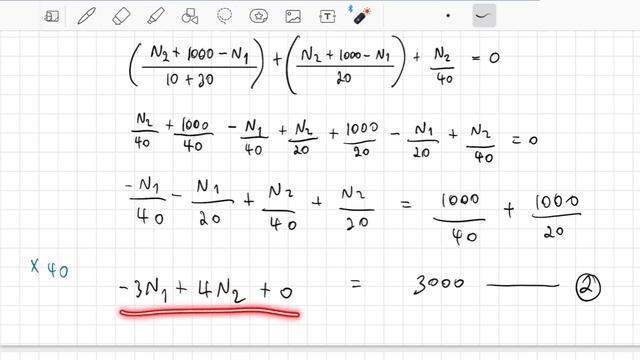The width and height of the screenshot is (640, 360).
Task: Select the Eraser tool
Action: point(121,16)
